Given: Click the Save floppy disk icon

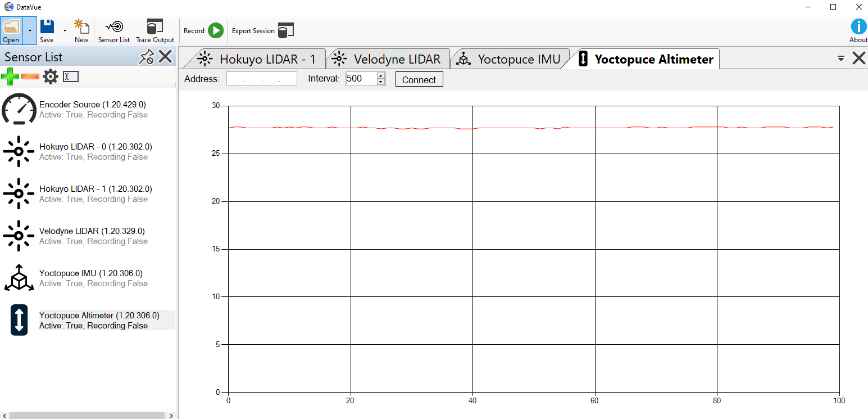Looking at the screenshot, I should pyautogui.click(x=47, y=26).
